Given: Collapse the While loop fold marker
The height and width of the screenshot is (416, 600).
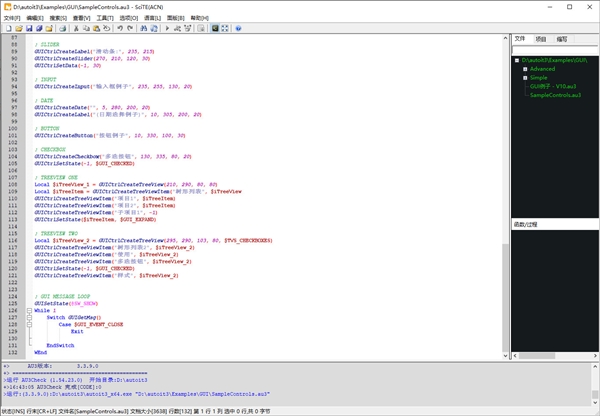Looking at the screenshot, I should tap(29, 311).
